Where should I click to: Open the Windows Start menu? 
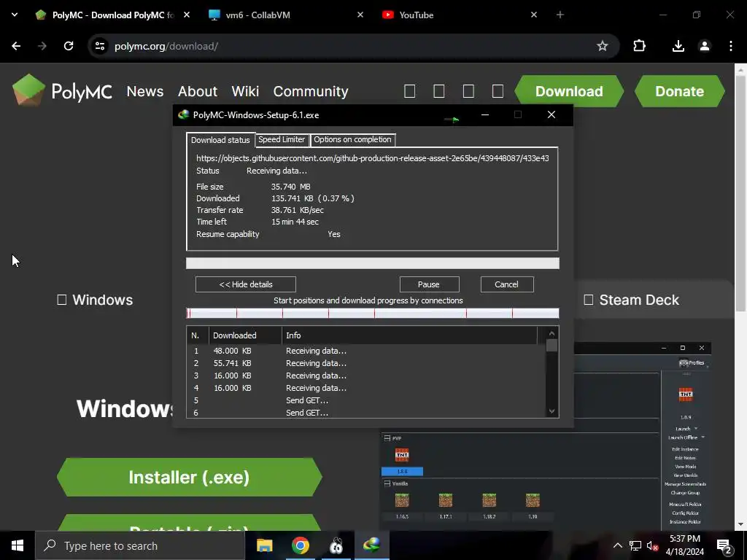coord(18,545)
